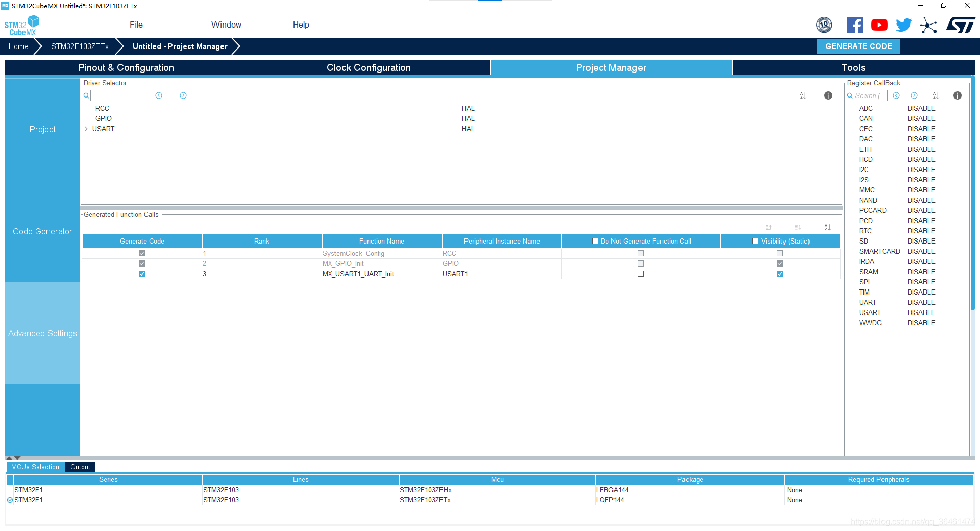Open the Window menu
Viewport: 980px width, 531px height.
[226, 25]
